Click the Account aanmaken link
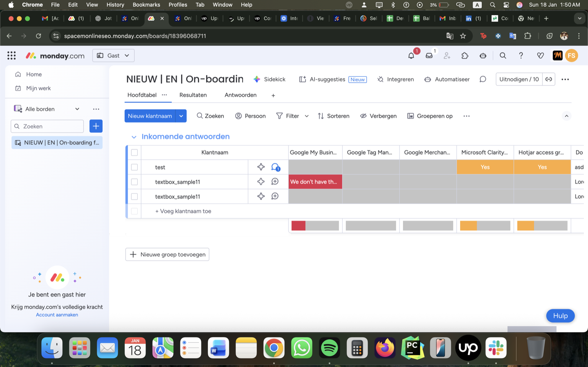 [57, 315]
